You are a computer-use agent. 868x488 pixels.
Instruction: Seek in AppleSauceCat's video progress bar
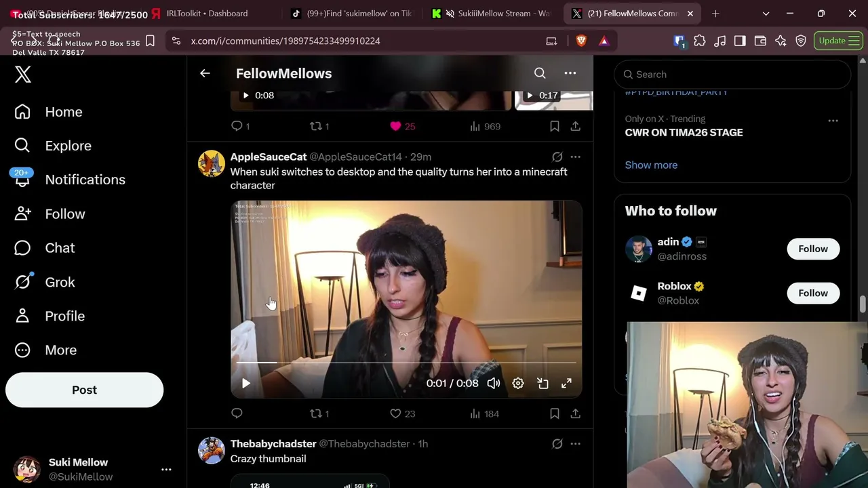click(x=406, y=363)
